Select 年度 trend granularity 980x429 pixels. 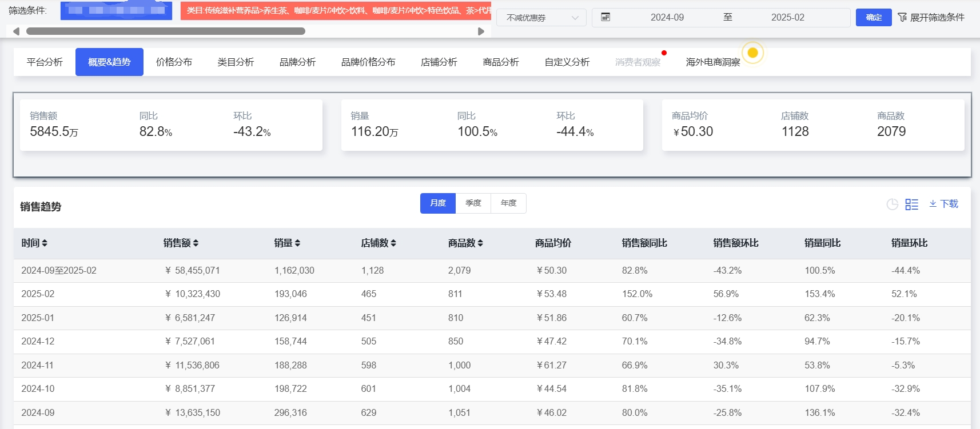pos(509,203)
